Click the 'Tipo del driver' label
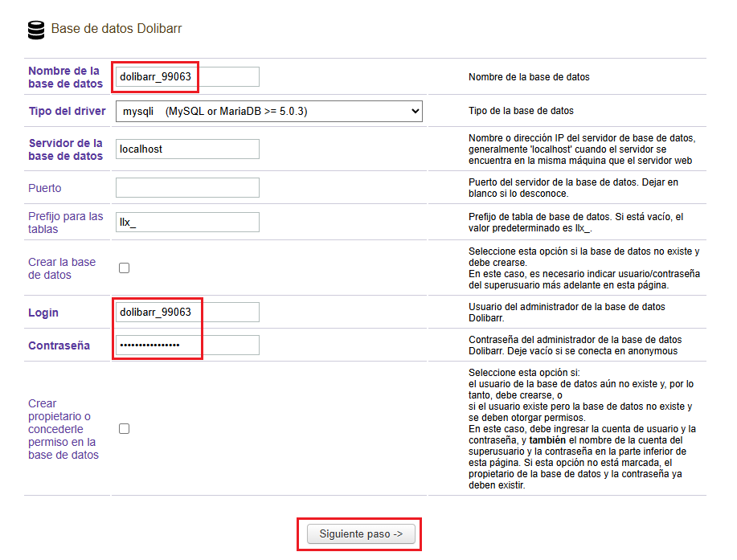737x560 pixels. 68,112
